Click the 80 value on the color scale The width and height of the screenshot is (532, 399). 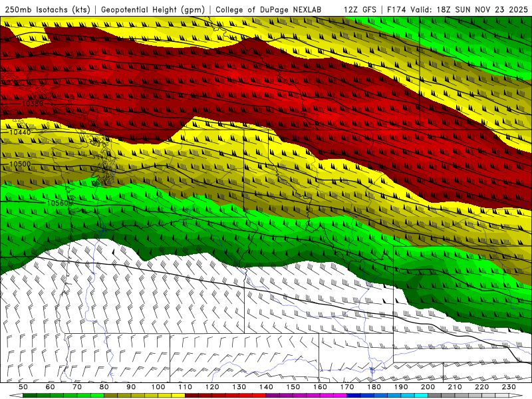point(104,387)
